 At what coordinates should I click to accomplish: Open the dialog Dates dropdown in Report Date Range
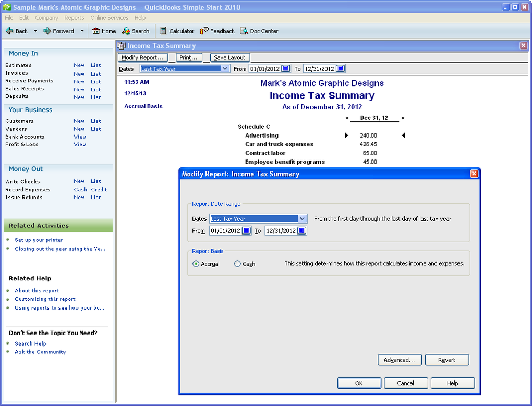[x=303, y=218]
